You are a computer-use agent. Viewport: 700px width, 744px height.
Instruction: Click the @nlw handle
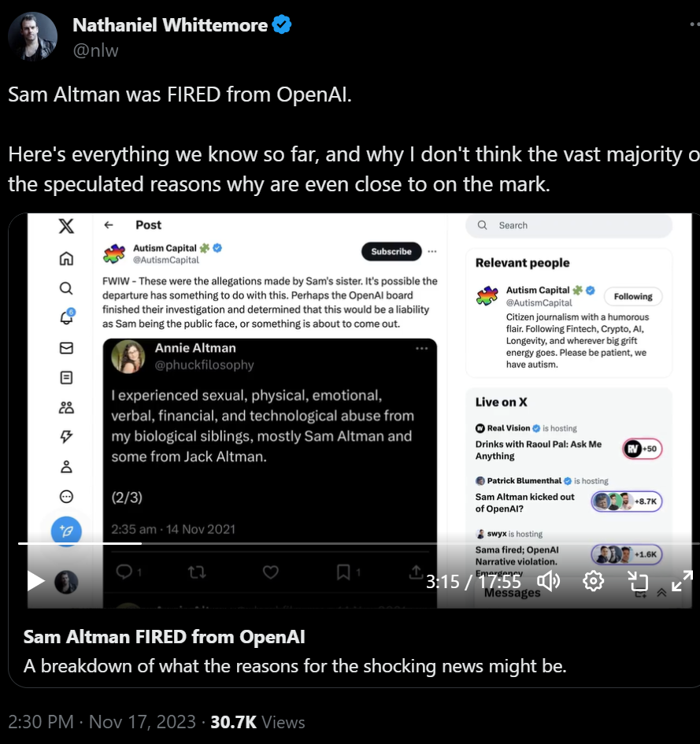(x=96, y=50)
